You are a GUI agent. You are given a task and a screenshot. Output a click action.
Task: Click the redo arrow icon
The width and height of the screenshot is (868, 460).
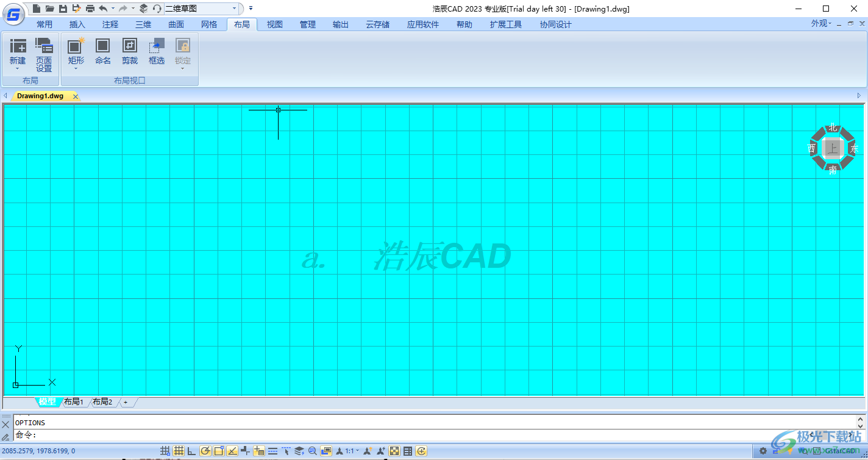click(123, 9)
